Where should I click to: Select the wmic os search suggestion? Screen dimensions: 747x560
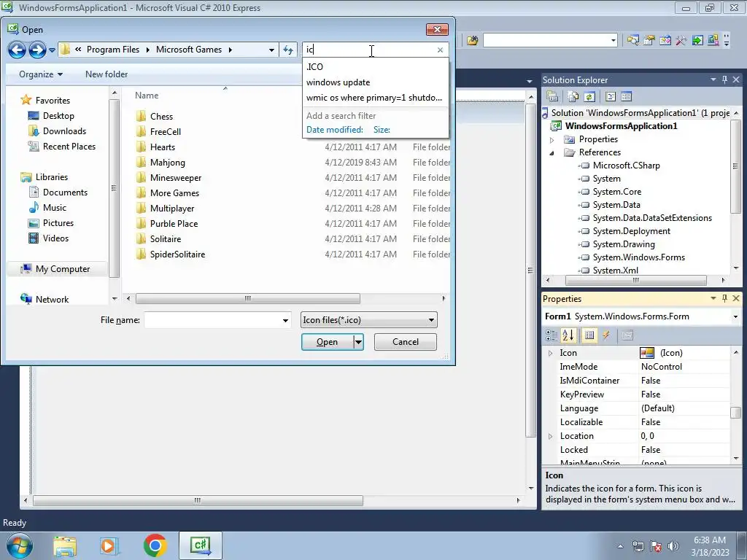coord(374,98)
